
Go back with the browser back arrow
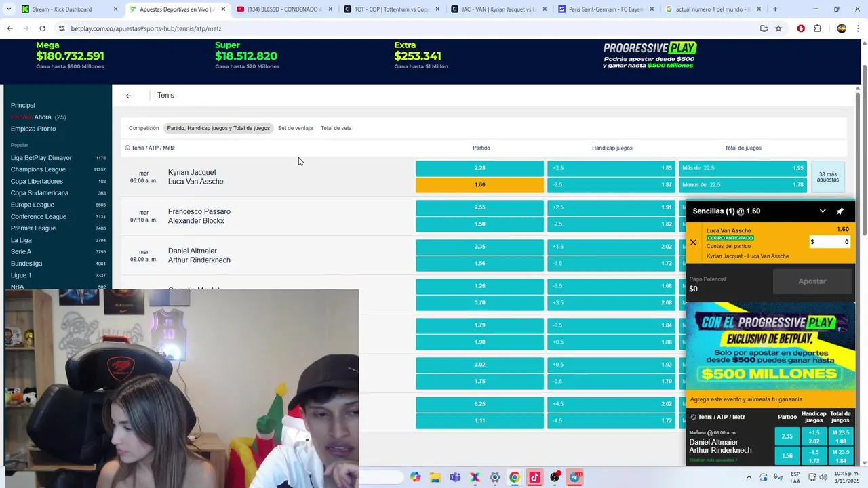click(9, 28)
